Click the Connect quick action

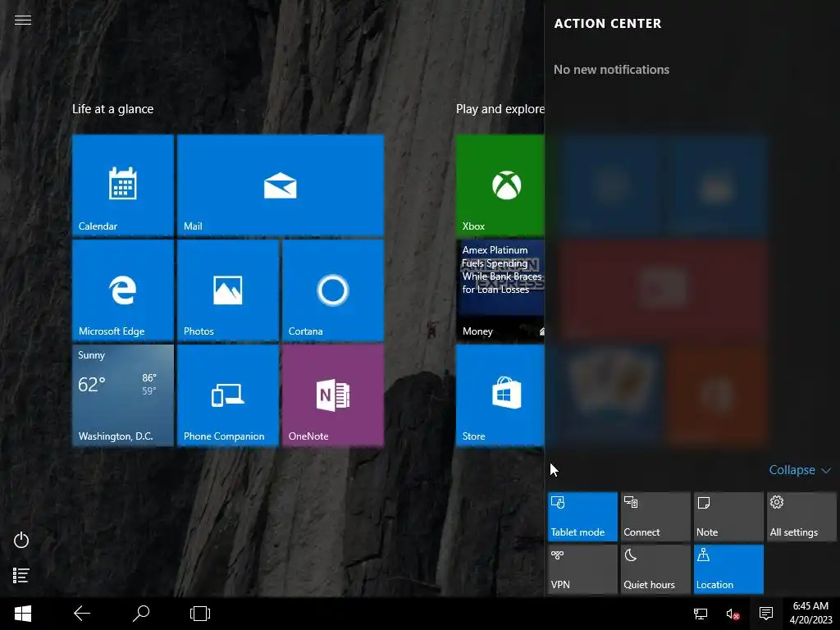click(655, 517)
